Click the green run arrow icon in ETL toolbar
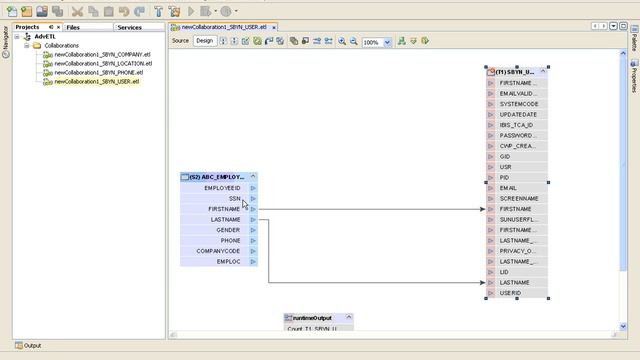The image size is (640, 360). tap(425, 41)
